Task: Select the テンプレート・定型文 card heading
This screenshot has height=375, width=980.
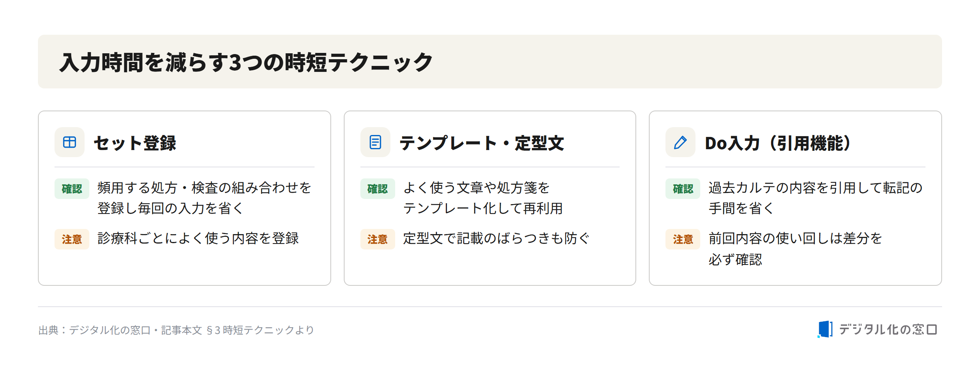Action: coord(482,143)
